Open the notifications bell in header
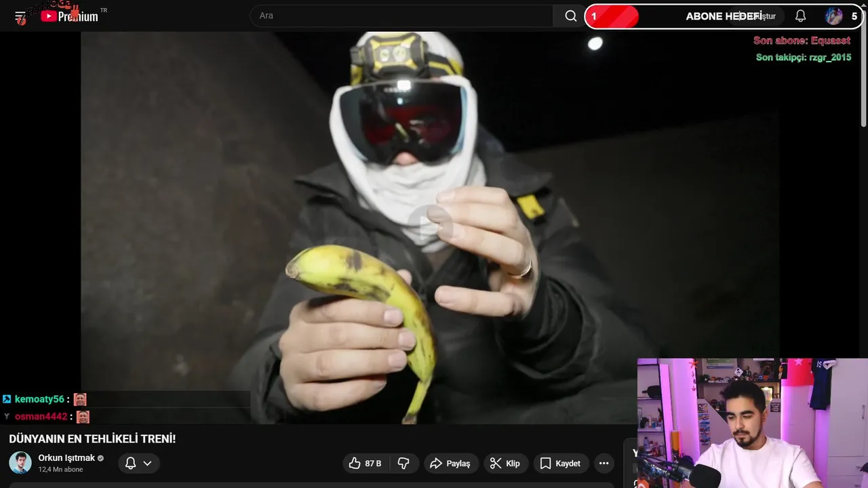 pyautogui.click(x=800, y=16)
